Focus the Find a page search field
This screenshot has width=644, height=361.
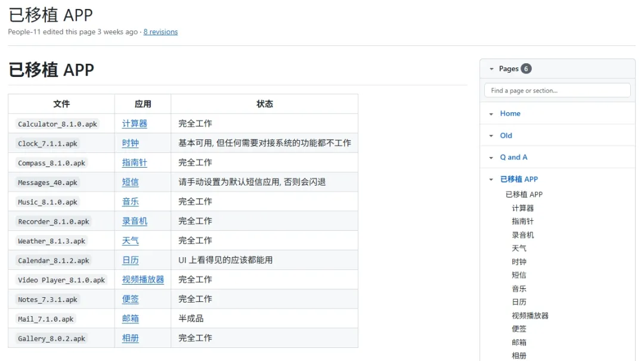pos(558,91)
